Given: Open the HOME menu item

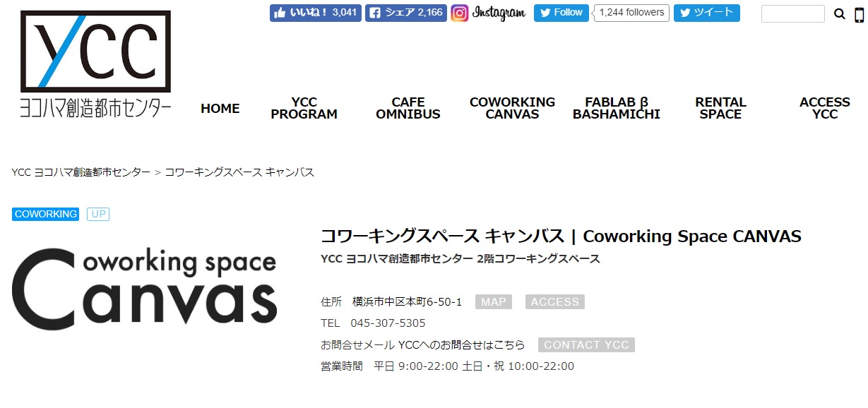Looking at the screenshot, I should (x=220, y=109).
